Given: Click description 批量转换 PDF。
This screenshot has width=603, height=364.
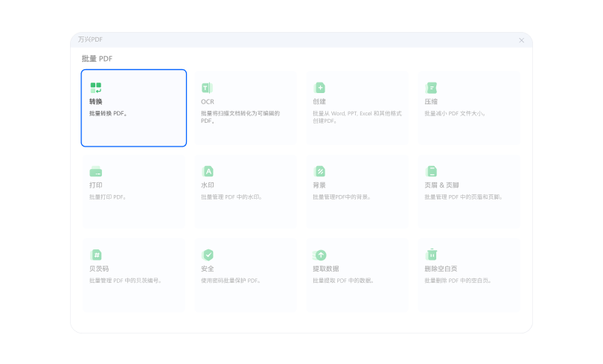Looking at the screenshot, I should 108,113.
